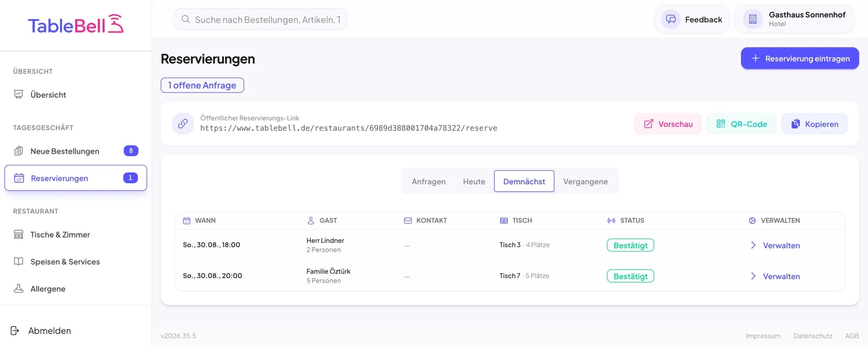
Task: Open the Datenschutz footer link
Action: [813, 336]
